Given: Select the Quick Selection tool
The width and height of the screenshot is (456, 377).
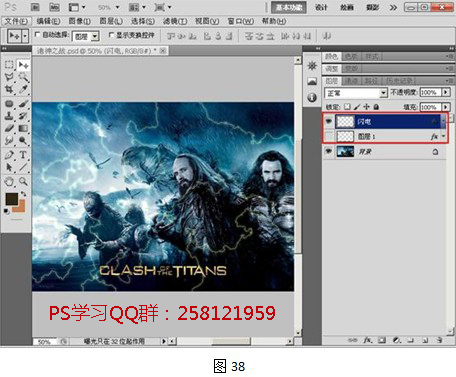Looking at the screenshot, I should [23, 77].
